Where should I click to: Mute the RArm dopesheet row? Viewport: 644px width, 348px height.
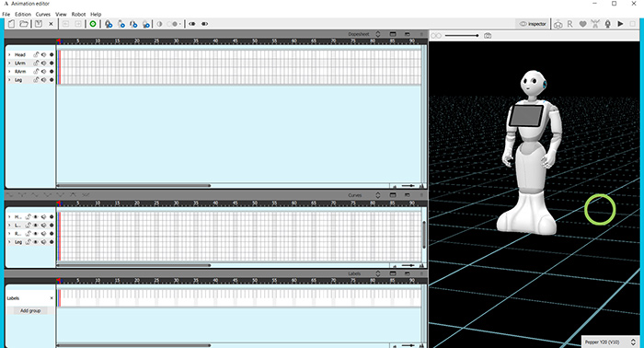[x=43, y=72]
